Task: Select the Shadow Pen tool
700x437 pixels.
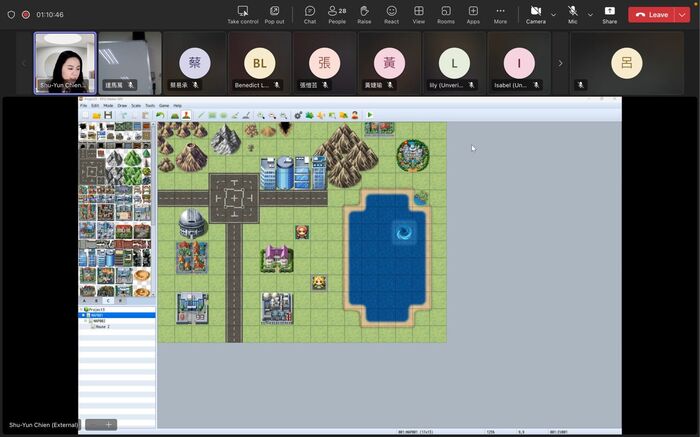Action: click(246, 115)
